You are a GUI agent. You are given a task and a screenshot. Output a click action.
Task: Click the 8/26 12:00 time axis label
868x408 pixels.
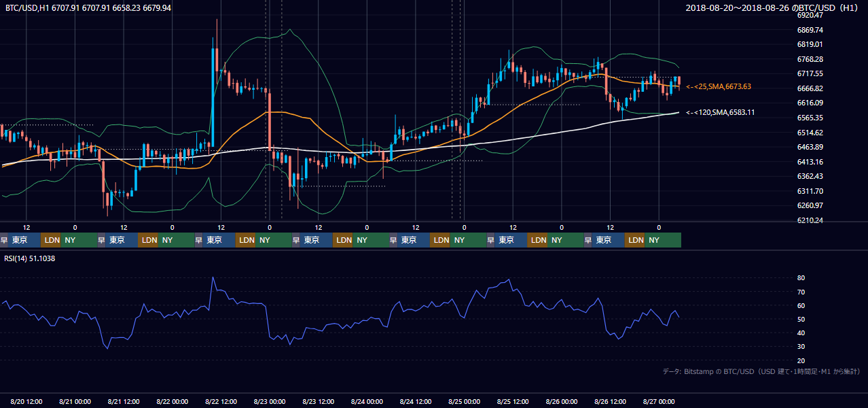(x=611, y=402)
